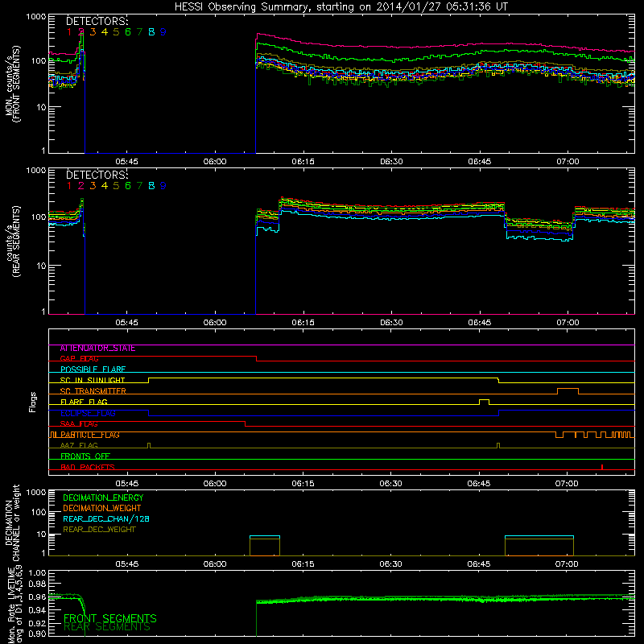This screenshot has width=644, height=644.
Task: Click the SC_IN_SUNLIGHT flag label
Action: click(x=93, y=380)
